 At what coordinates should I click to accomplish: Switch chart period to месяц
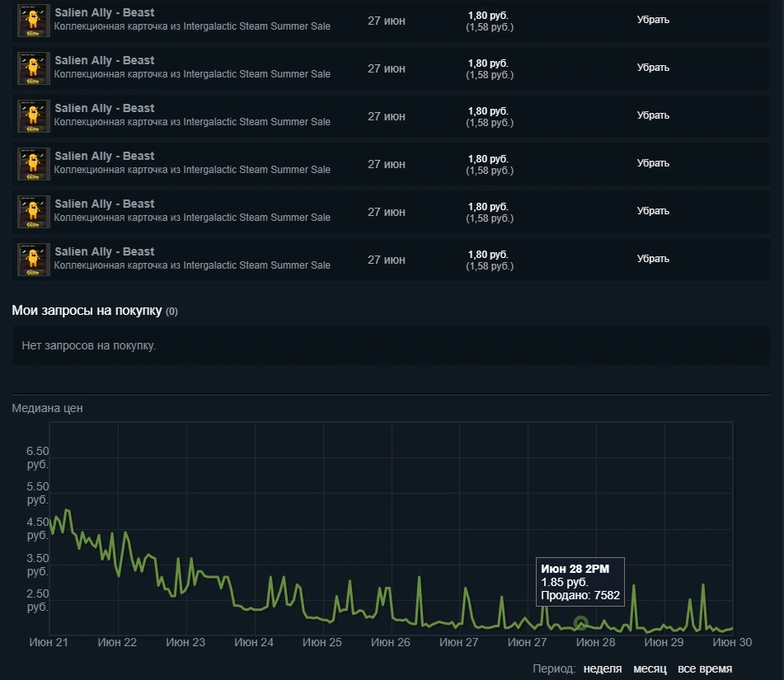pos(650,668)
